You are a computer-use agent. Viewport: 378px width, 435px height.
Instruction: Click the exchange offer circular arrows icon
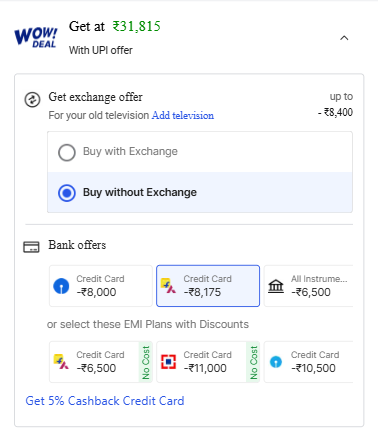(32, 100)
